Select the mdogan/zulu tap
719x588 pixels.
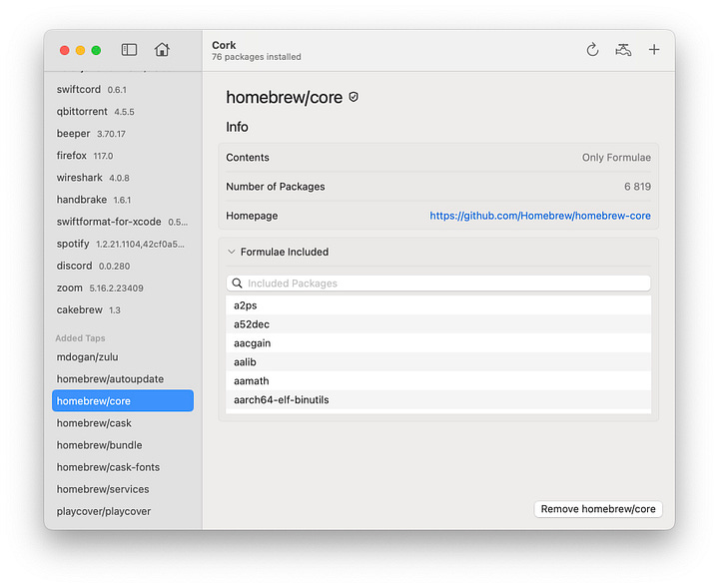tap(123, 357)
